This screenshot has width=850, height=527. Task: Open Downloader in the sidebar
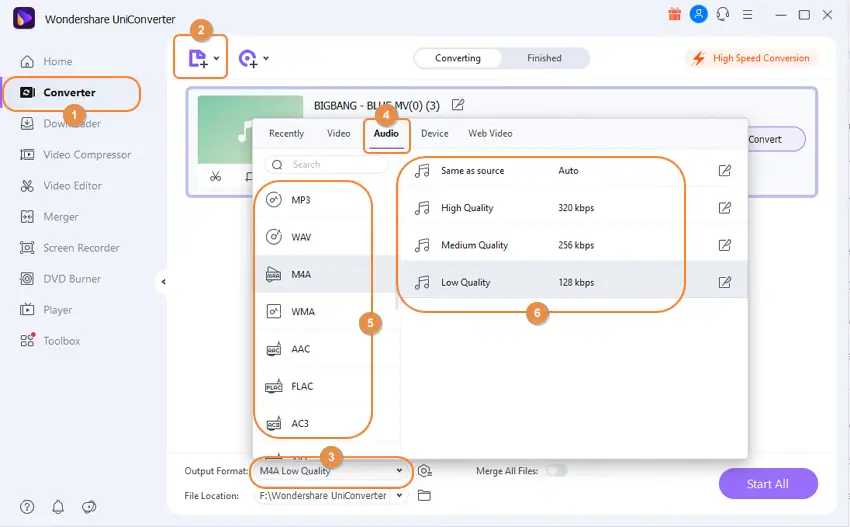(x=61, y=124)
